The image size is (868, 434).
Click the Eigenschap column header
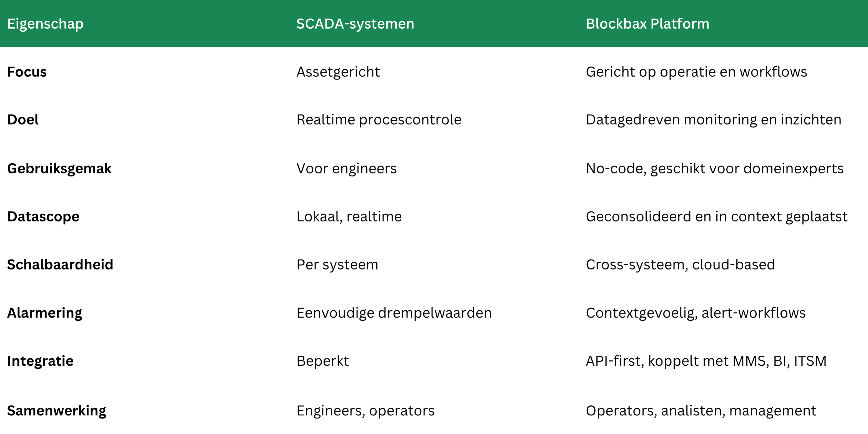46,24
